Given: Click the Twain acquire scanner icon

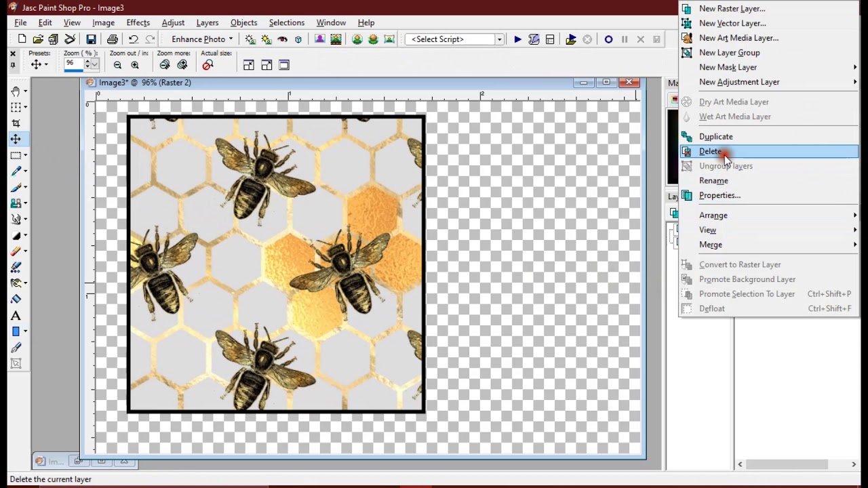Looking at the screenshot, I should click(x=70, y=39).
